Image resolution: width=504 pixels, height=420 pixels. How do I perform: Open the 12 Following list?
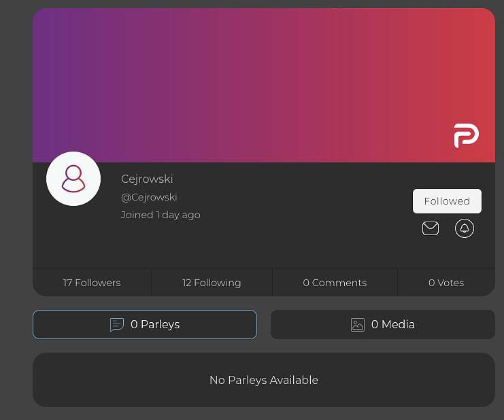(212, 283)
